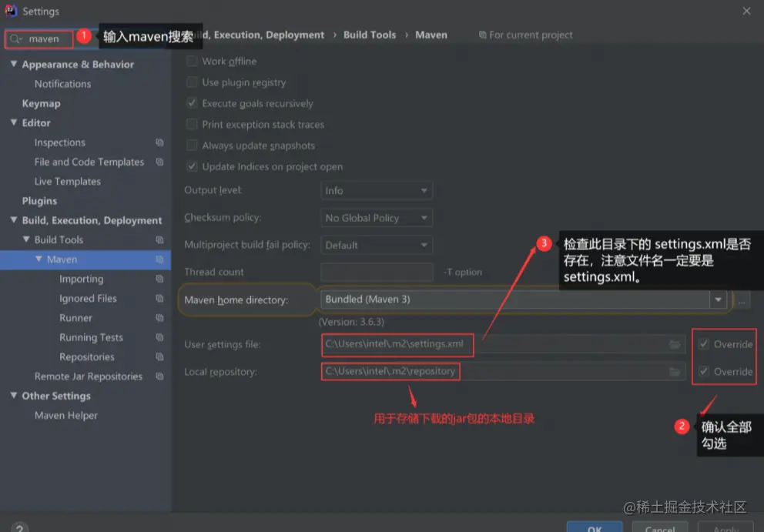Click the Thread count input field

tap(377, 273)
